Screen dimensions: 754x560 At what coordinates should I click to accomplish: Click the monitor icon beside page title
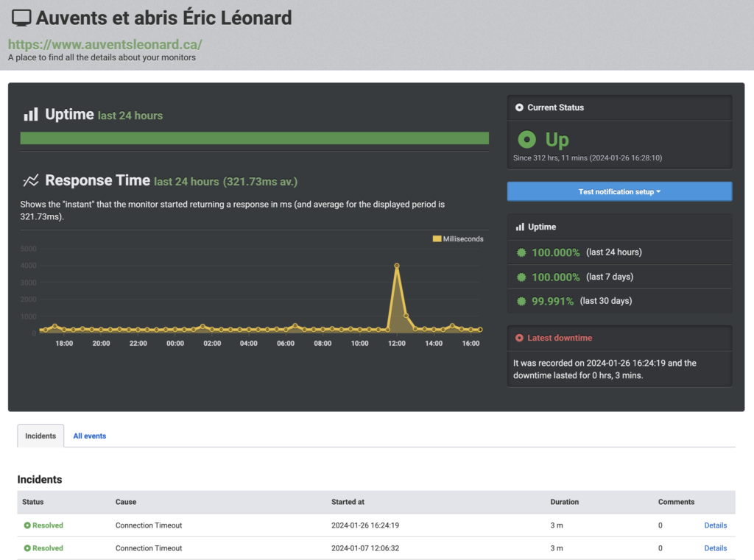(21, 18)
